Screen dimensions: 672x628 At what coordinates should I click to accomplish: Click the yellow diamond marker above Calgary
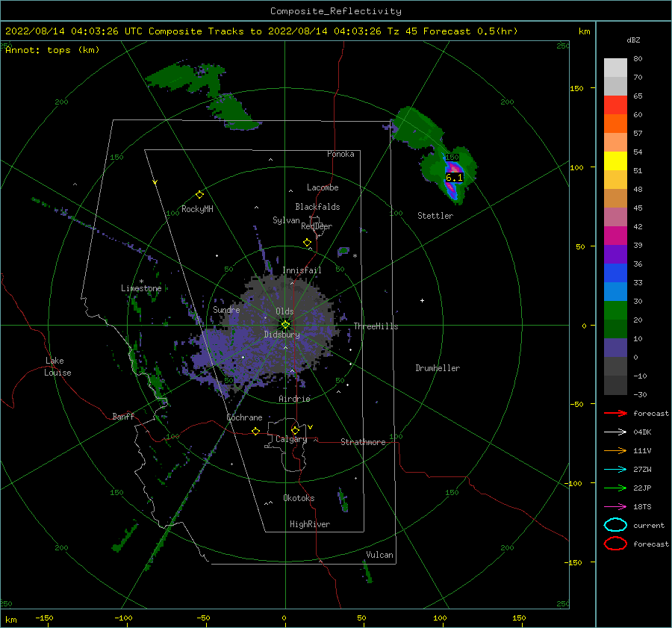click(x=295, y=430)
